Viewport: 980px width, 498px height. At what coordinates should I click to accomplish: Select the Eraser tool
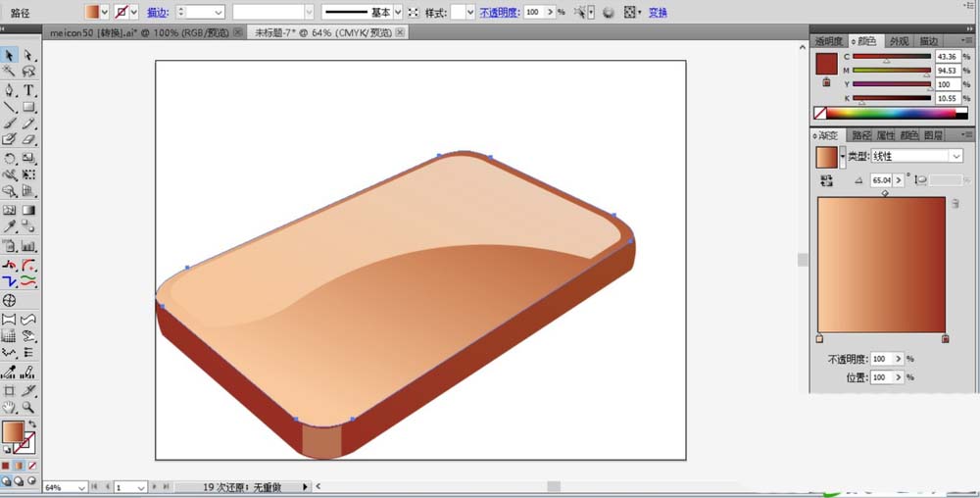click(x=28, y=139)
